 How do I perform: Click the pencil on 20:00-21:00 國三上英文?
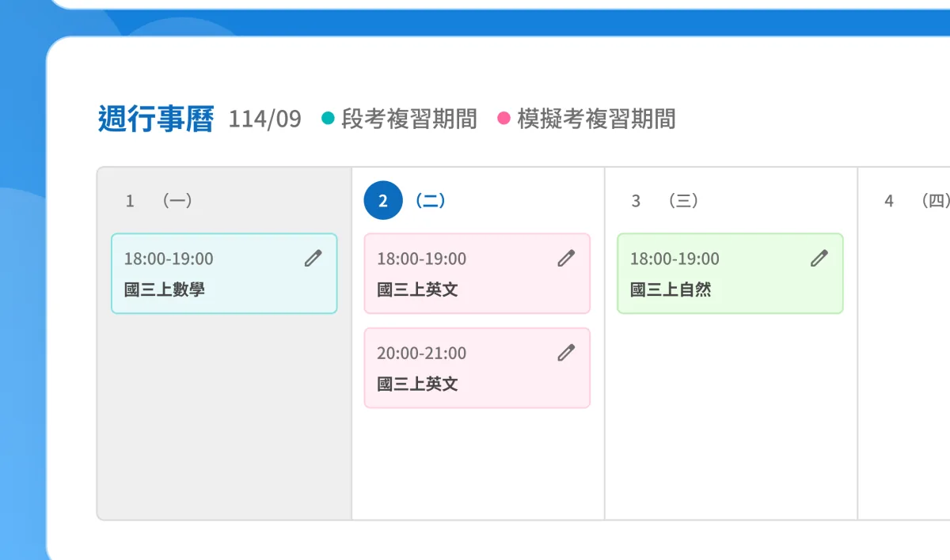(x=566, y=352)
